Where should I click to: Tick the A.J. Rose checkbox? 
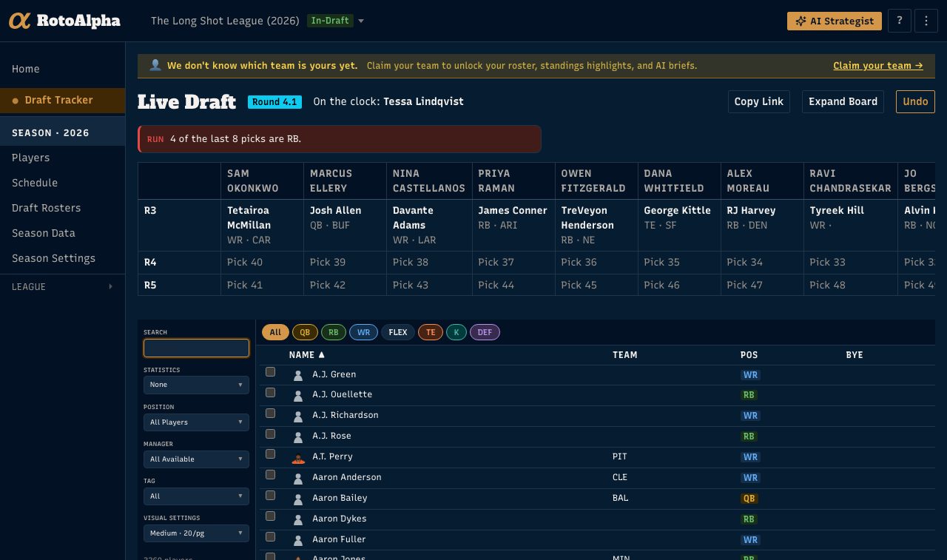pyautogui.click(x=271, y=434)
